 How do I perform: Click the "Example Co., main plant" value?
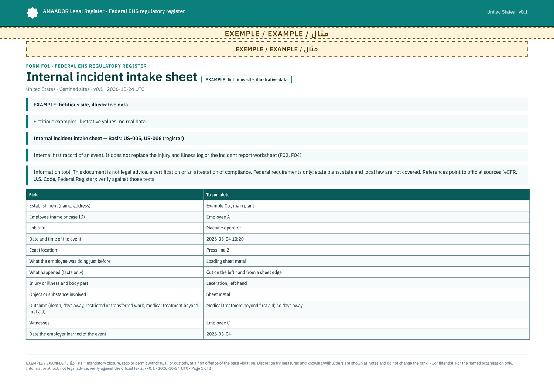coord(230,206)
